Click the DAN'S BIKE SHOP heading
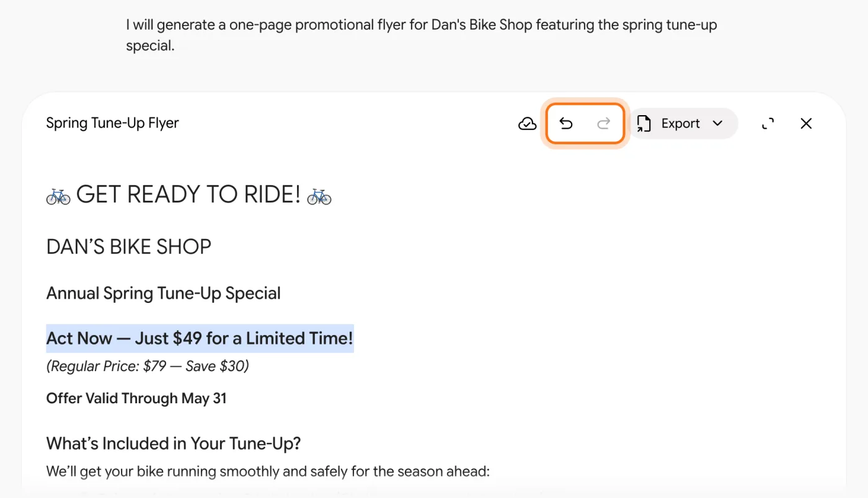The image size is (868, 498). pyautogui.click(x=128, y=247)
